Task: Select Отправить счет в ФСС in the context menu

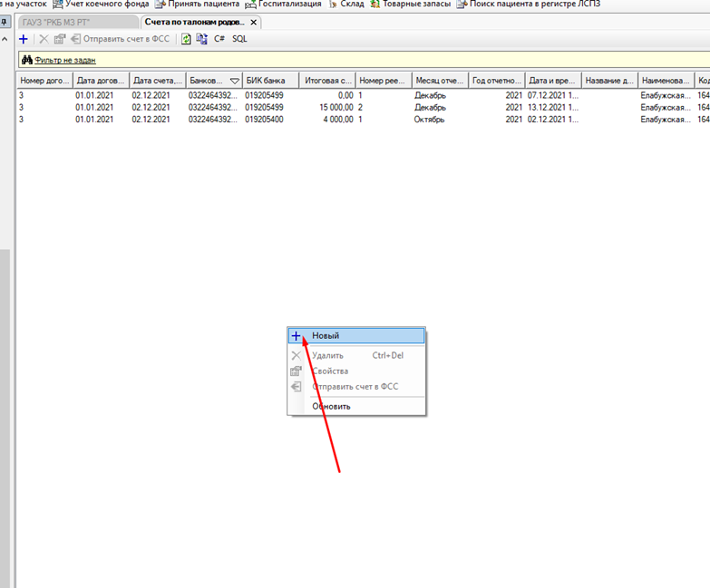Action: coord(356,387)
